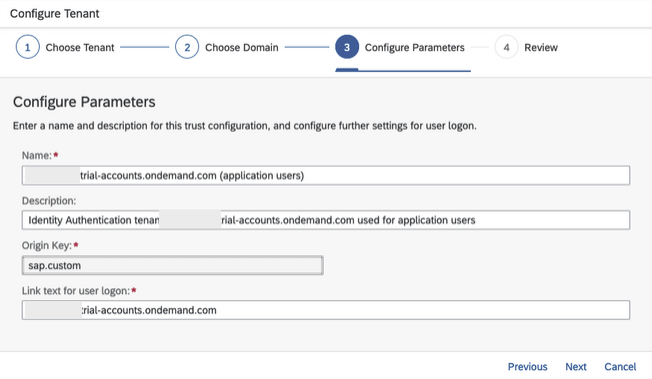Screen dimensions: 652x379
Task: Click the Link text for user logon: label
Action: 76,291
